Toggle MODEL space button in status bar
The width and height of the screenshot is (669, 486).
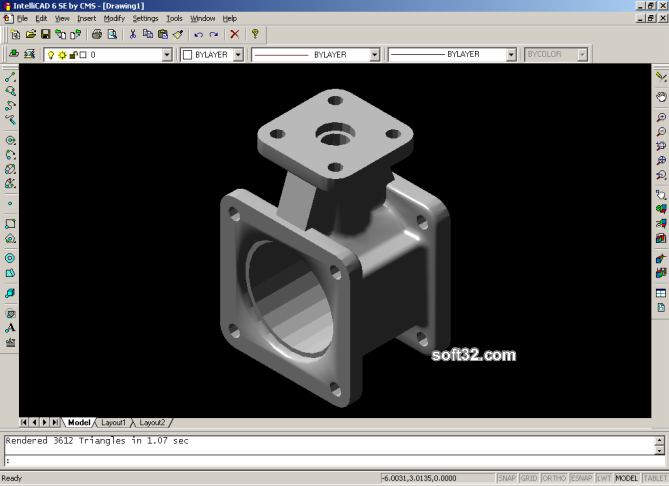(x=627, y=478)
